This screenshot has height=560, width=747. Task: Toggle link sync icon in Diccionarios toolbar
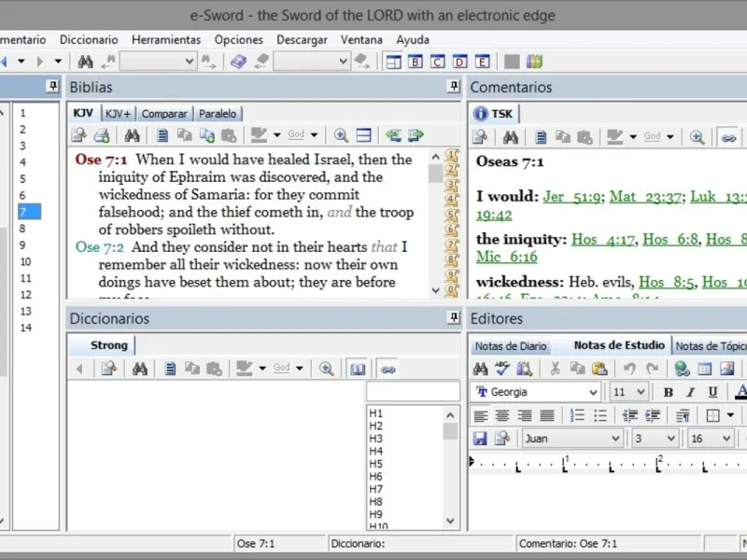(x=388, y=369)
